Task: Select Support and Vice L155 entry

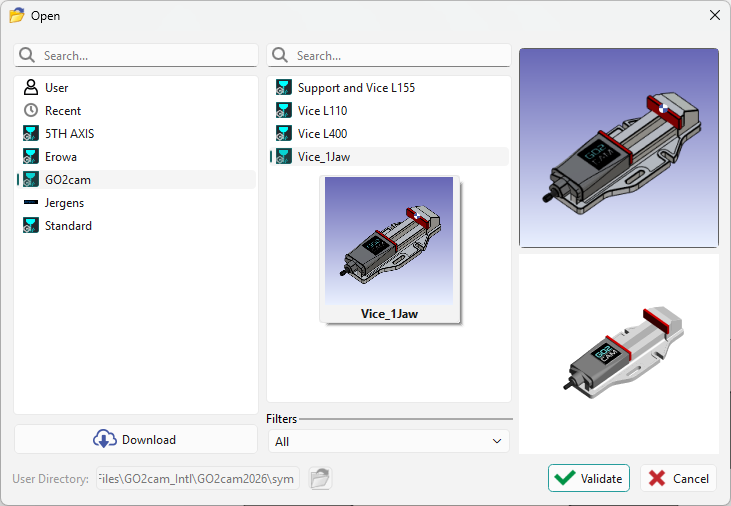Action: (x=356, y=88)
